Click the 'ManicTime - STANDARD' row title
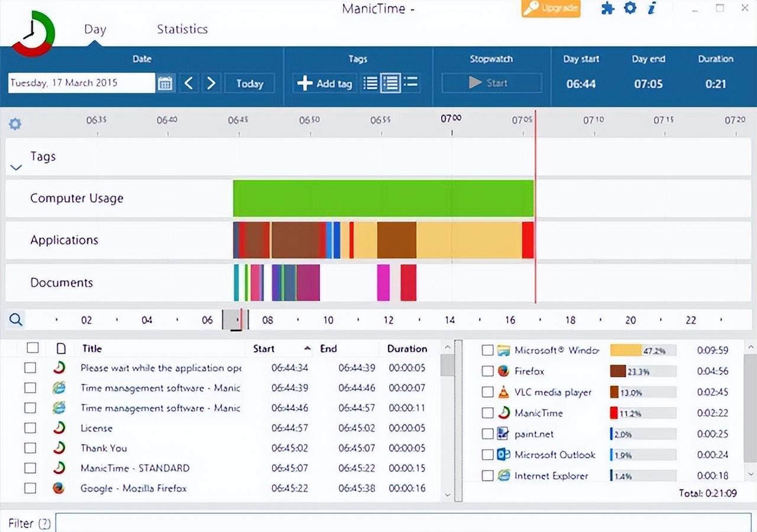 coord(135,468)
